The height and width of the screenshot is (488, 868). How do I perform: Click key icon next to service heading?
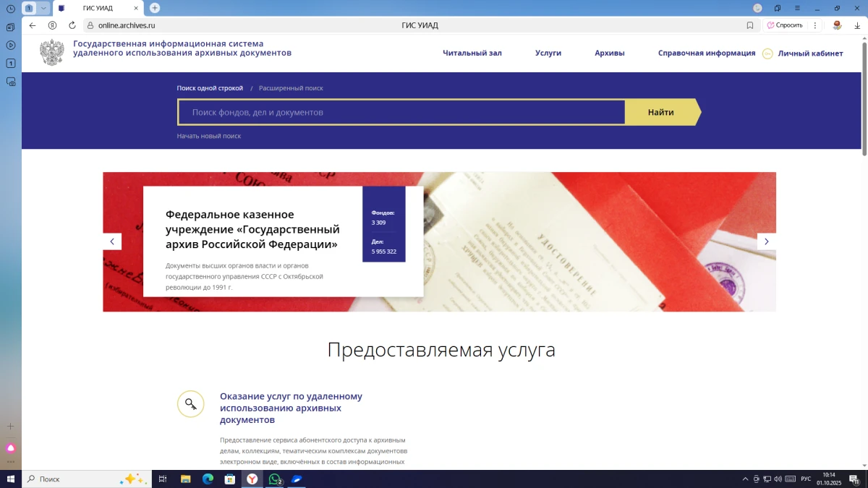tap(190, 404)
